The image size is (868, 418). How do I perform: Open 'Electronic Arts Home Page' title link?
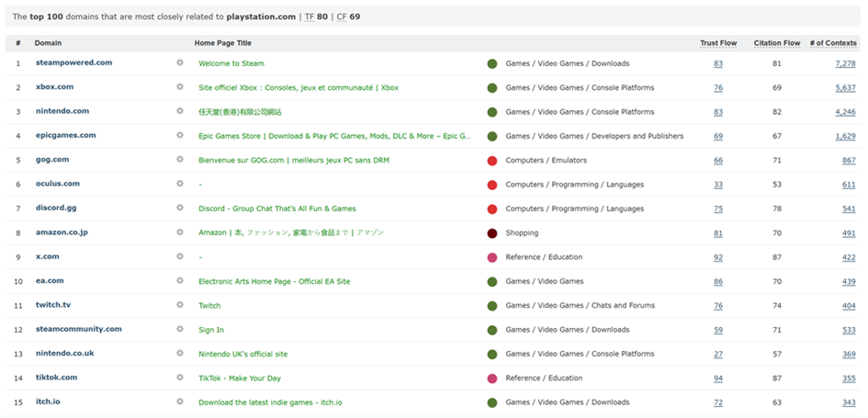coord(275,281)
